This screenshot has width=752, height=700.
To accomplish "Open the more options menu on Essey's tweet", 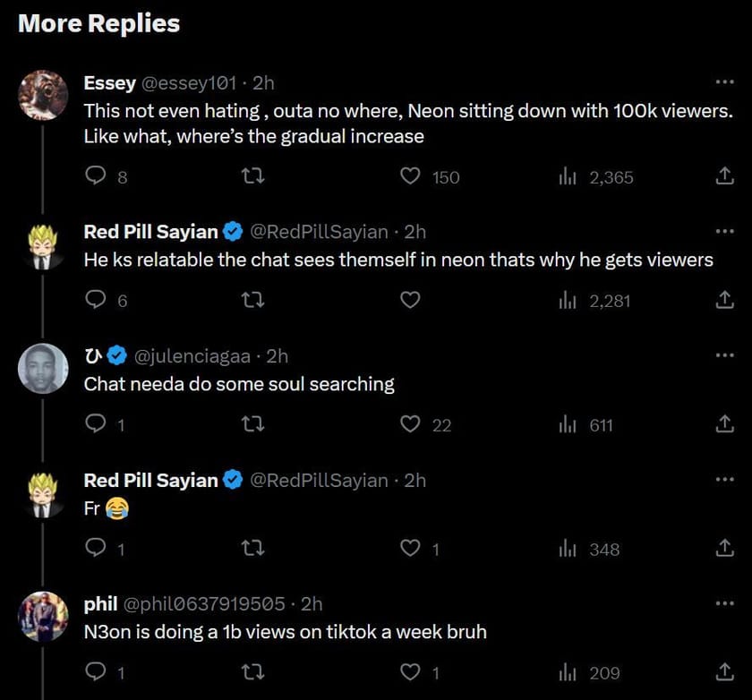I will 725,82.
